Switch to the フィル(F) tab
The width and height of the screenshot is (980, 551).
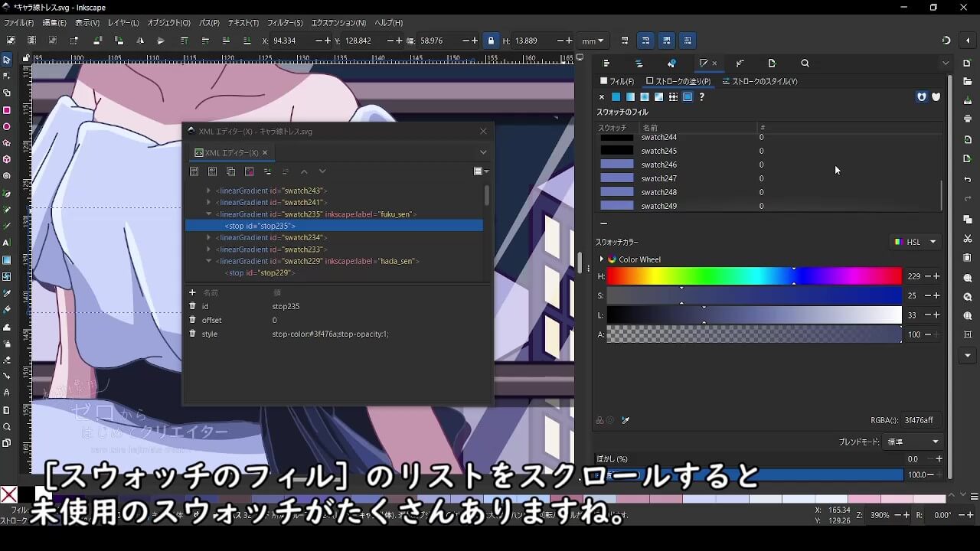[x=617, y=81]
